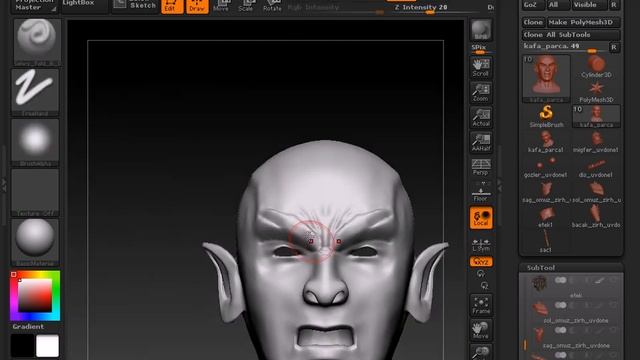640x360 pixels.
Task: Select the SimpleBrush tool
Action: (x=546, y=116)
